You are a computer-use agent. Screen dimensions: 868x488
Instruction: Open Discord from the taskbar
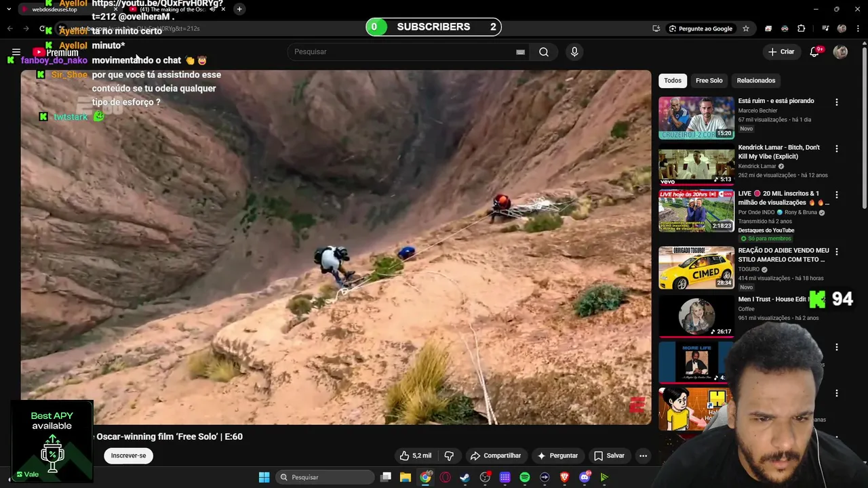(x=585, y=477)
